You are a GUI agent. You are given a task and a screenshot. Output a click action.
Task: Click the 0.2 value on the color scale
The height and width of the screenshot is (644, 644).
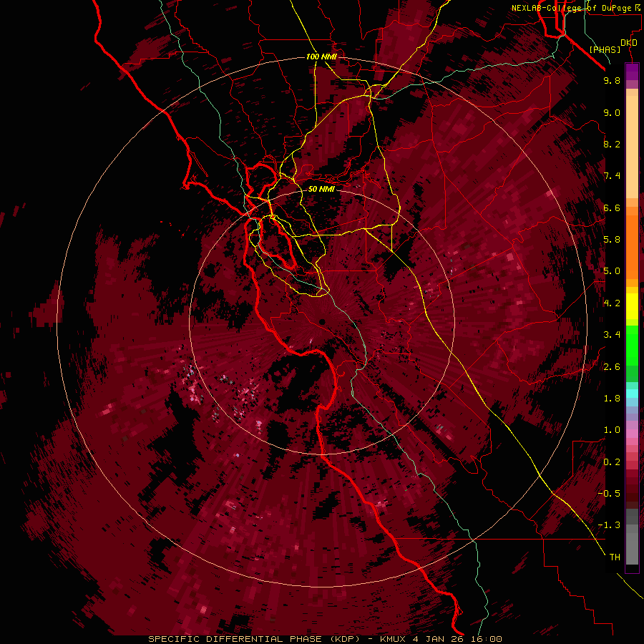pos(612,462)
